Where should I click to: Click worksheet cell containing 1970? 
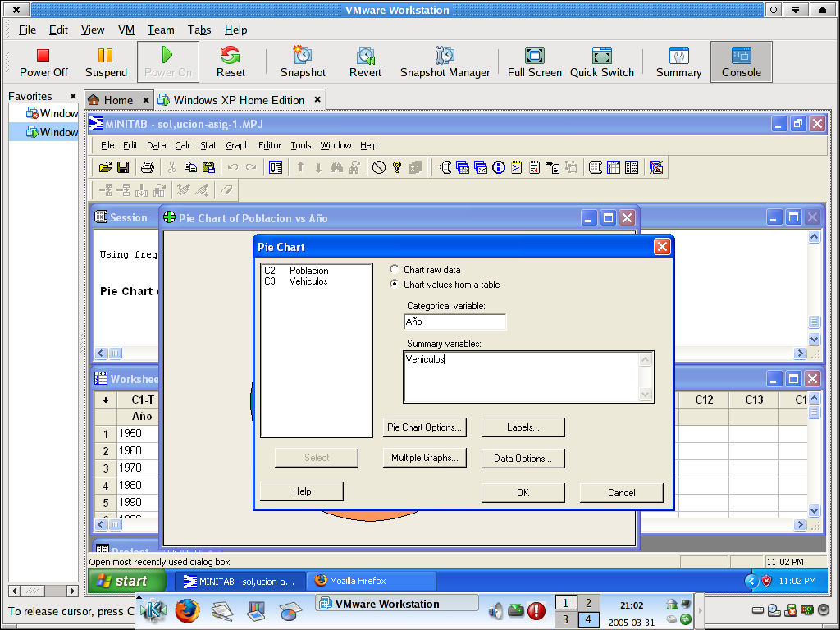point(137,468)
